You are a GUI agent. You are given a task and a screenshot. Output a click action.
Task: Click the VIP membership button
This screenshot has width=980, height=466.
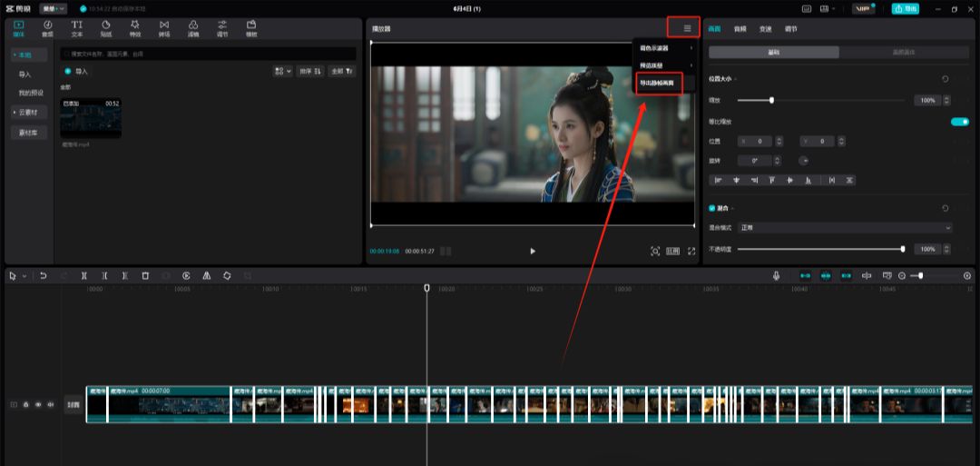(864, 9)
